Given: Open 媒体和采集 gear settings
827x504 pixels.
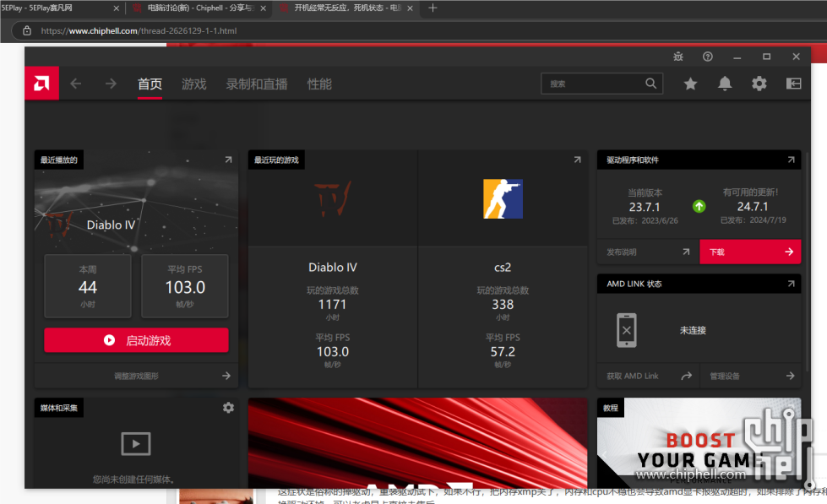Looking at the screenshot, I should (x=228, y=408).
